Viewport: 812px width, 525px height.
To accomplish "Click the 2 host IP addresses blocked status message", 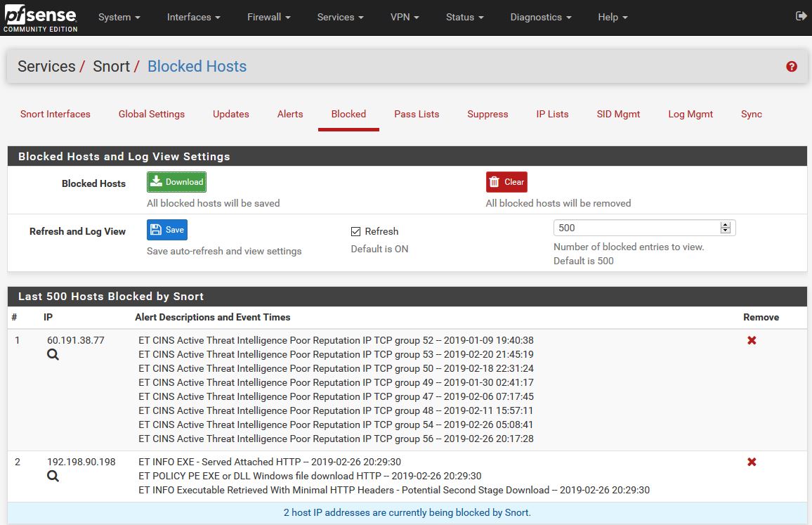I will tap(407, 512).
